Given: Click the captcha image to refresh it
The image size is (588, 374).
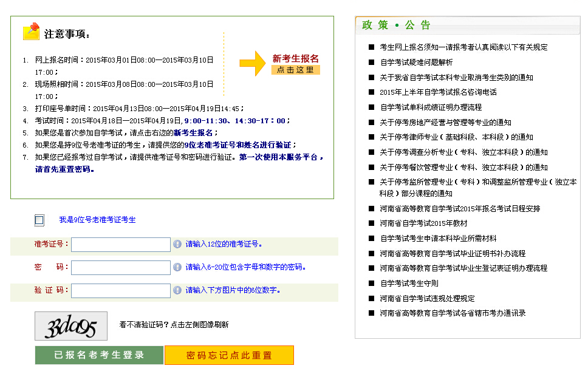Looking at the screenshot, I should 70,326.
